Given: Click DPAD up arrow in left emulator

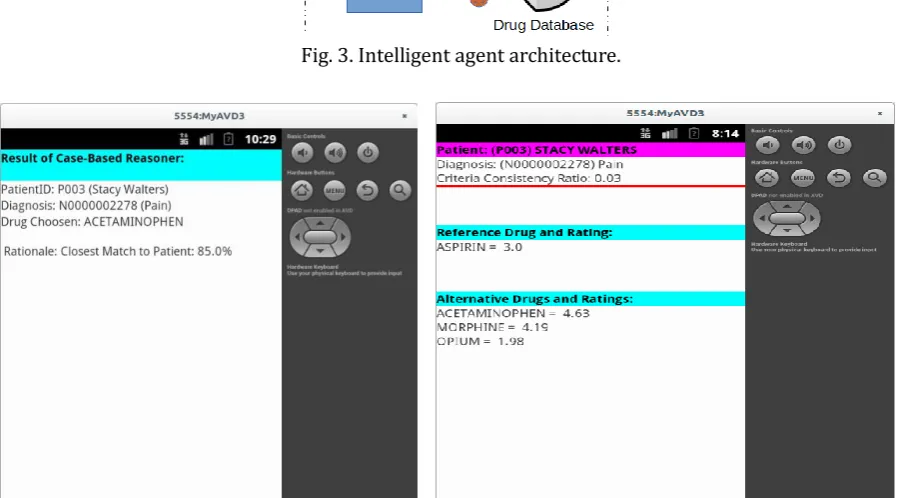Looking at the screenshot, I should (320, 223).
